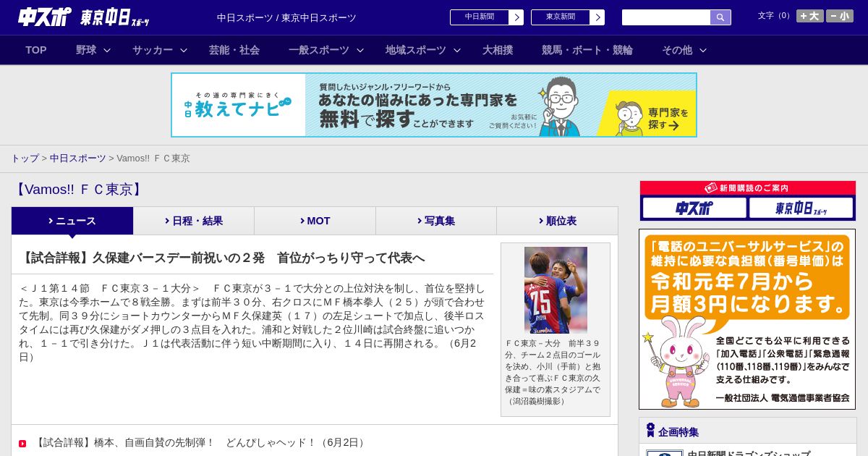Screen dimensions: 868x456
Task: Open the 久保建バースデー前祝い article headline
Action: tap(222, 258)
